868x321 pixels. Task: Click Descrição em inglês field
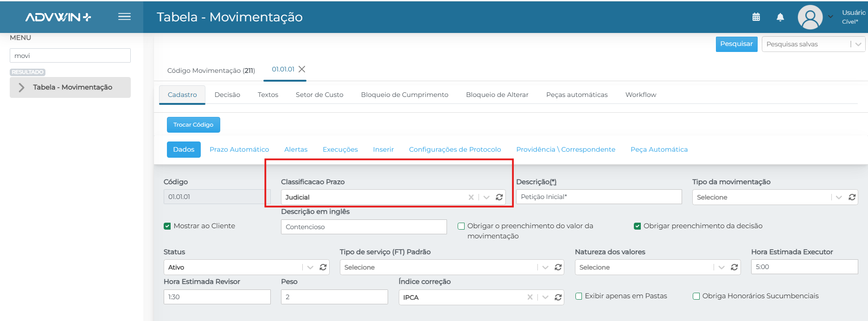(x=364, y=227)
